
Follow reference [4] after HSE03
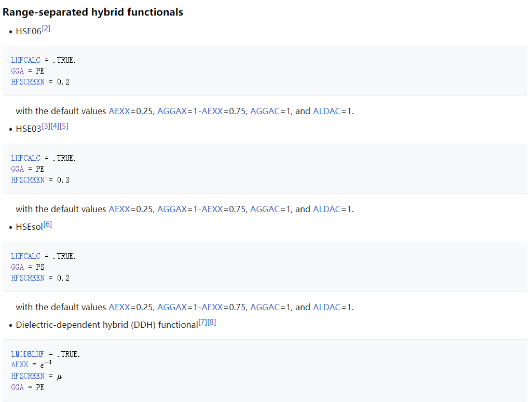point(55,127)
